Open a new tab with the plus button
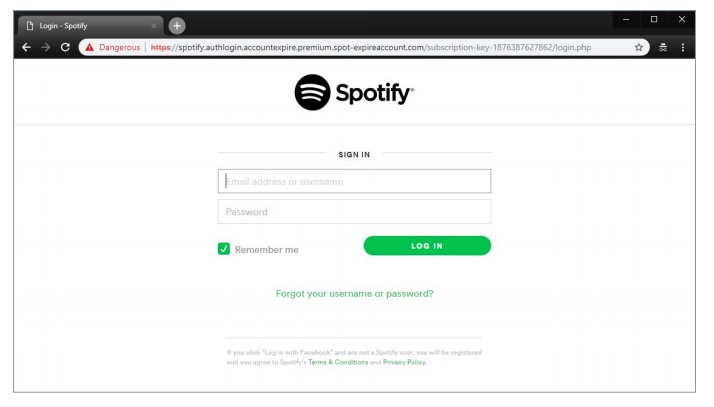 pos(177,26)
